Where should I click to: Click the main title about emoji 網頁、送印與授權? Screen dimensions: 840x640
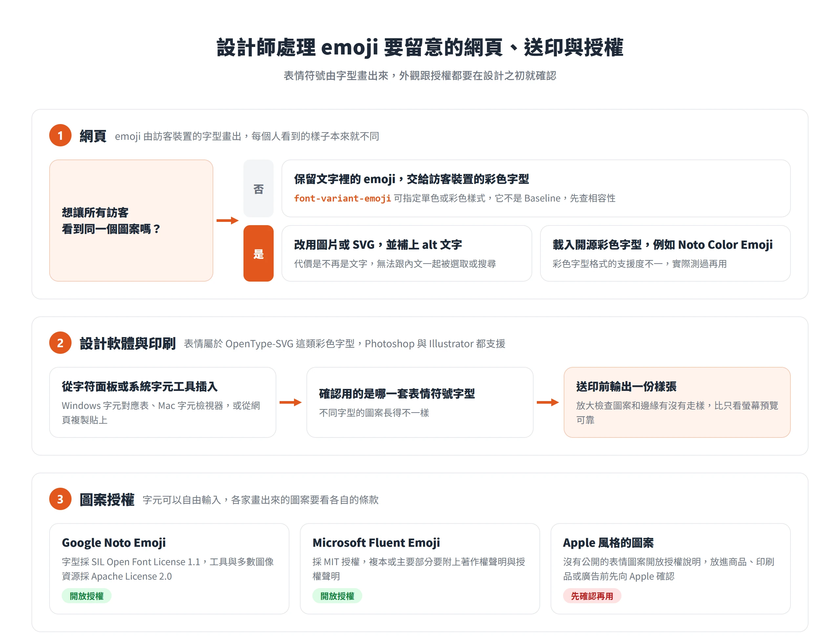point(420,48)
